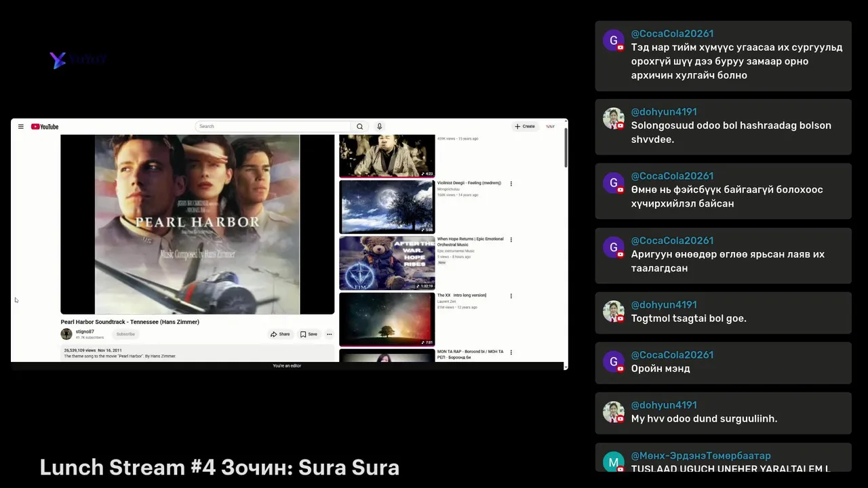Click @CocaCola20261 name above 'Оройн мэнд'
The width and height of the screenshot is (868, 488).
[x=672, y=355]
